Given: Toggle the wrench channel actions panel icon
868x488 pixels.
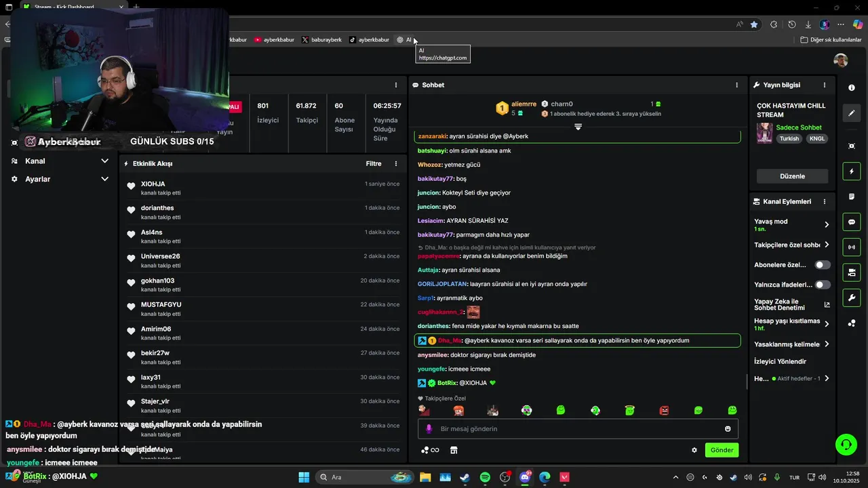Looking at the screenshot, I should pos(852,298).
